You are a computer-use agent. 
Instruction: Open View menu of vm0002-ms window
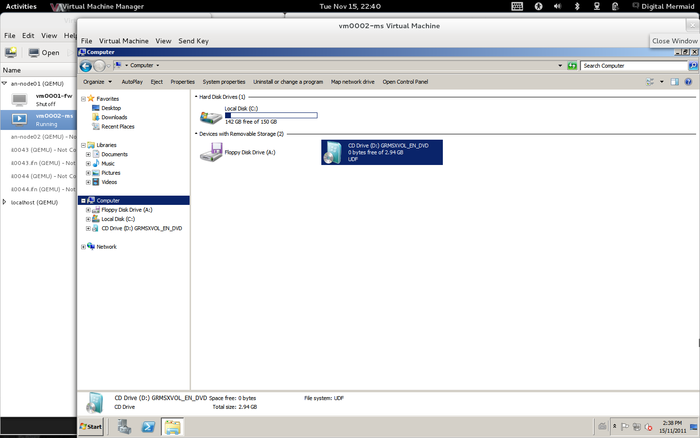coord(163,41)
